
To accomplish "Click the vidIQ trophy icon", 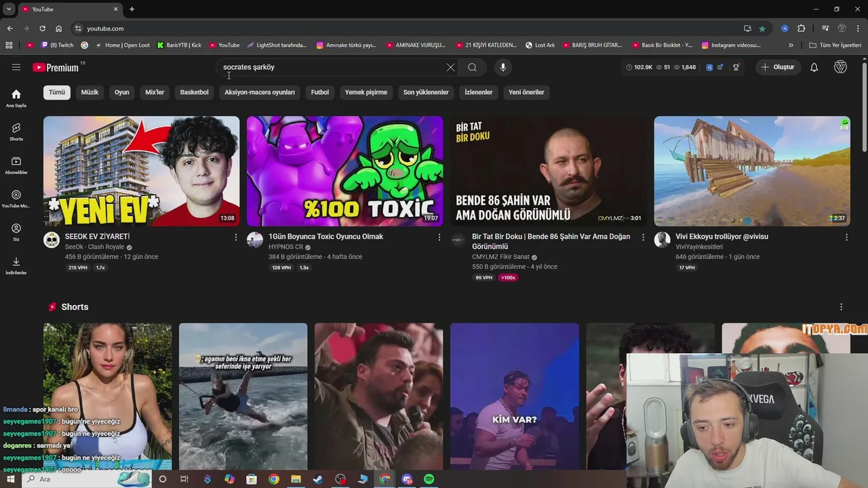I will point(736,67).
